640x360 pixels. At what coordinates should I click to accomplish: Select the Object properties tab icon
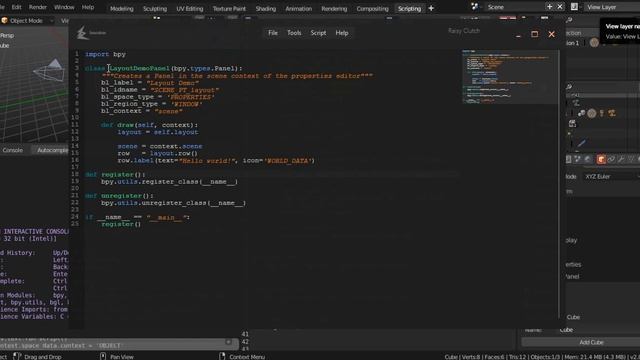click(601, 159)
